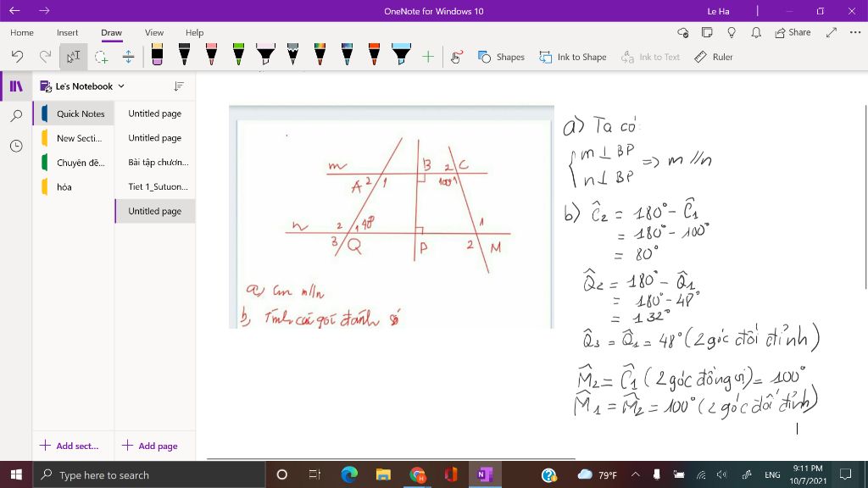868x488 pixels.
Task: Select the Quick Notes section
Action: 74,114
